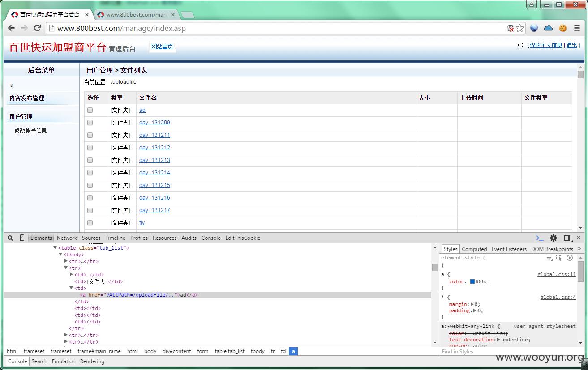
Task: Open the EditThisCookie cookie icon
Action: tap(563, 28)
